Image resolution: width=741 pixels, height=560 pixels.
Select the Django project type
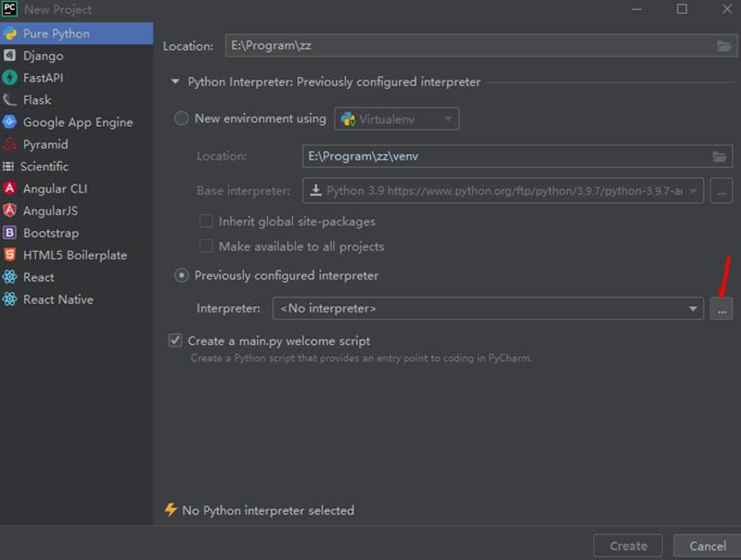tap(76, 56)
